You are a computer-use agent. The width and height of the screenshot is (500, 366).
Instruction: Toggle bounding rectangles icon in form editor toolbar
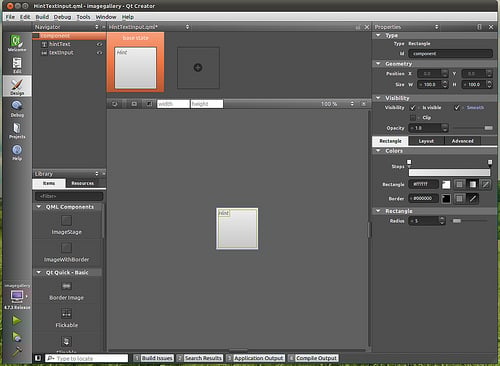(x=134, y=104)
